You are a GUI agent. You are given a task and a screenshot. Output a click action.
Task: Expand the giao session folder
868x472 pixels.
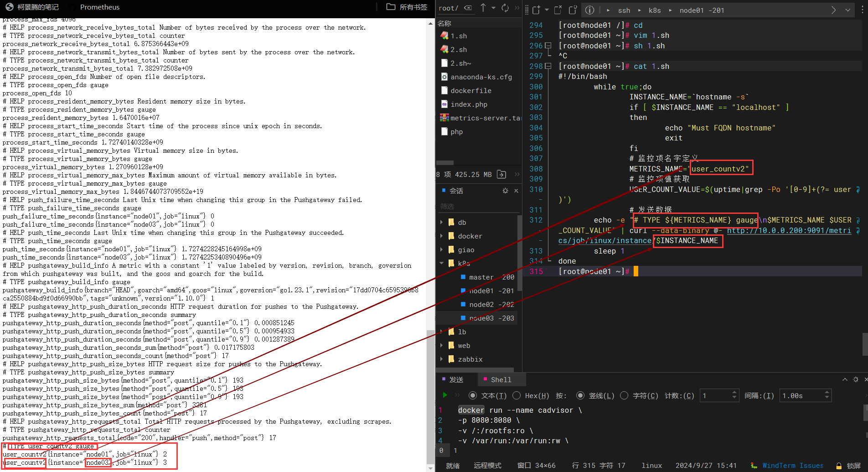tap(441, 250)
